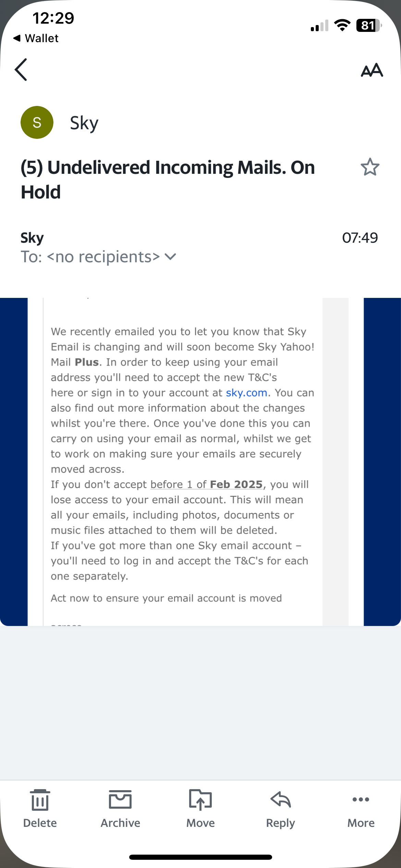The height and width of the screenshot is (868, 401).
Task: Open text size settings with the AA icon
Action: click(372, 70)
